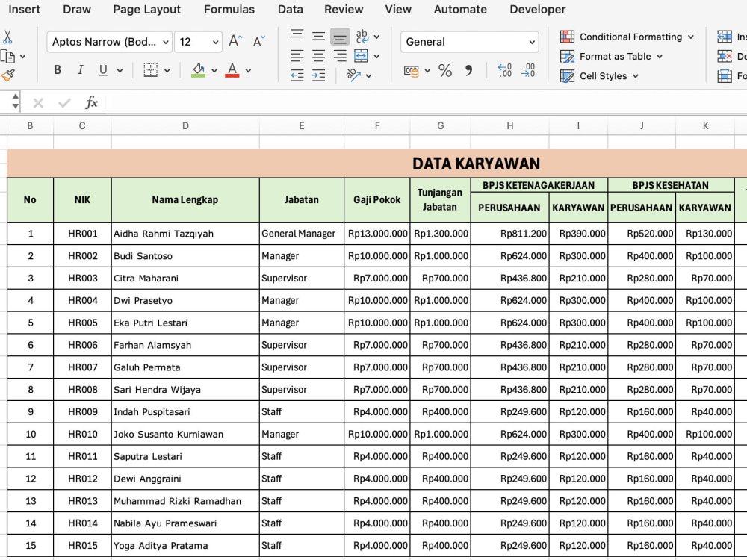Viewport: 747px width, 560px height.
Task: Expand underline style options arrow
Action: click(x=120, y=70)
